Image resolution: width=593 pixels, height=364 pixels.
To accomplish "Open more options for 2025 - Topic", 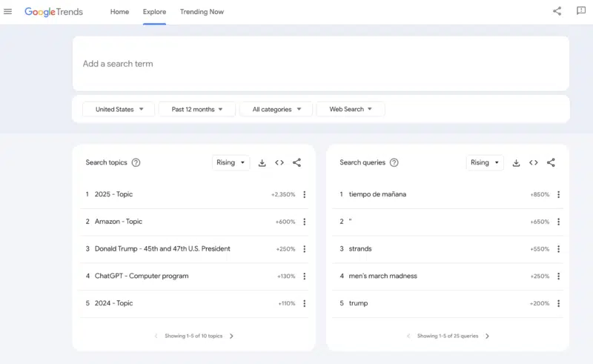I will [x=305, y=194].
